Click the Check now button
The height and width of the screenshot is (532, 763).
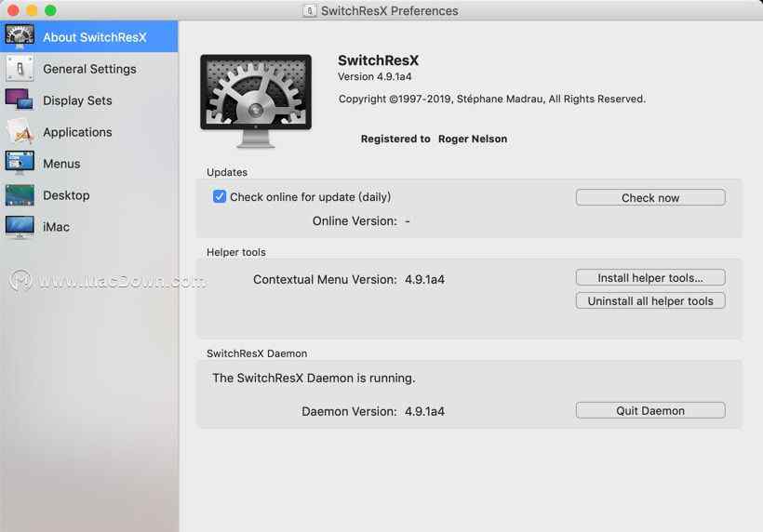click(x=650, y=197)
